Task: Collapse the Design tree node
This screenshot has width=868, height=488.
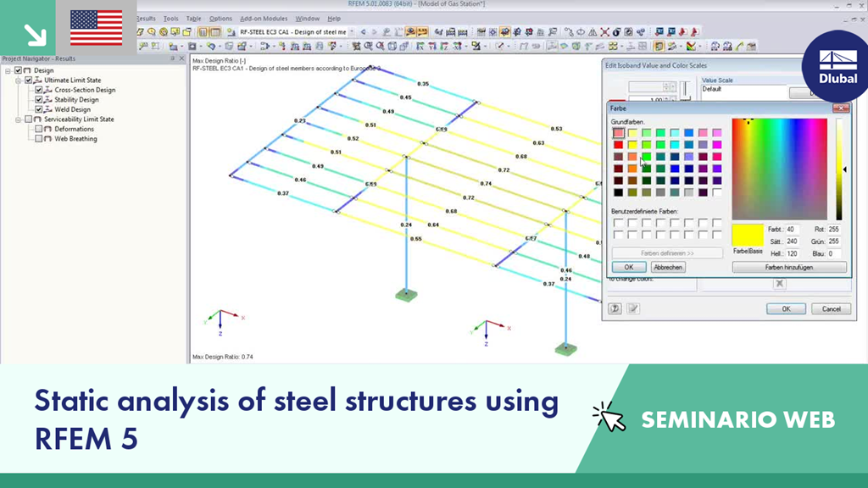Action: [x=8, y=71]
